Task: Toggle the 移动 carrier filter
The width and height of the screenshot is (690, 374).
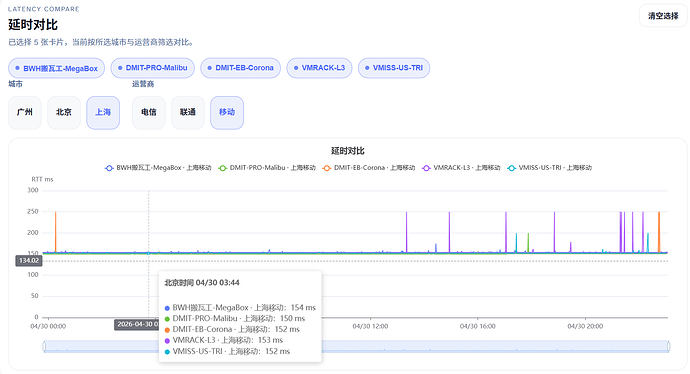Action: 227,113
